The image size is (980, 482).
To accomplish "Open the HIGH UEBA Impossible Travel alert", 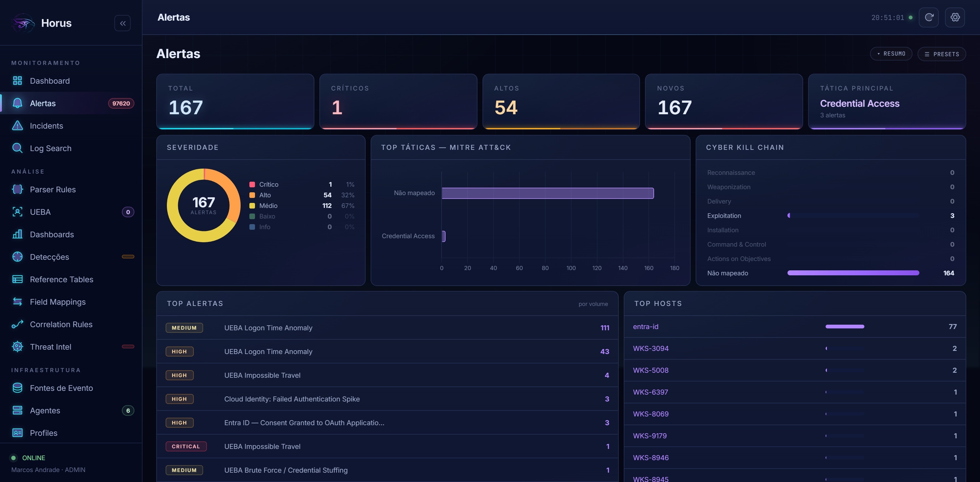I will [387, 375].
